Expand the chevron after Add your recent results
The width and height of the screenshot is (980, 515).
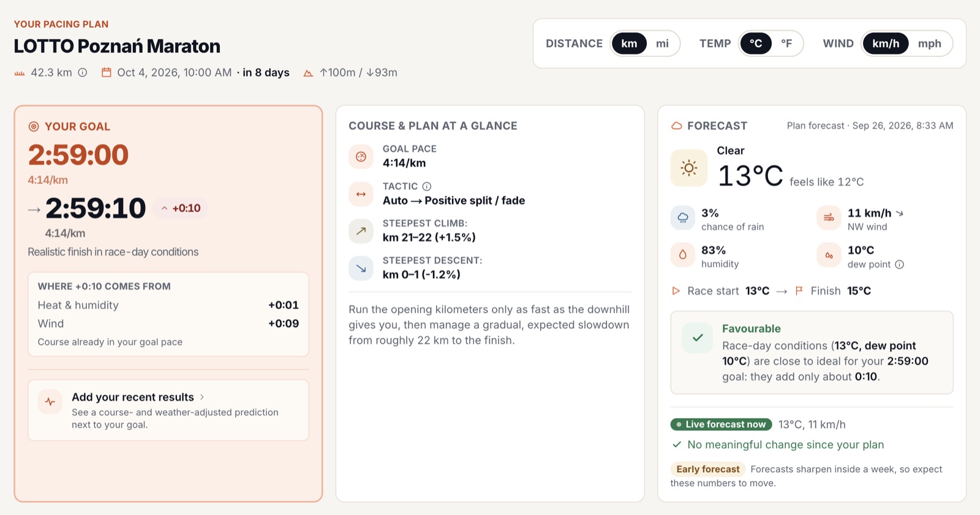click(202, 397)
